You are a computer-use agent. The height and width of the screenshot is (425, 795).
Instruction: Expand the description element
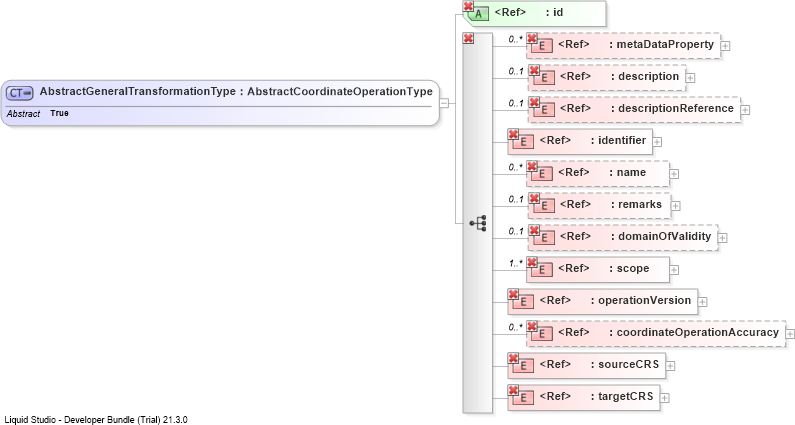pos(690,78)
